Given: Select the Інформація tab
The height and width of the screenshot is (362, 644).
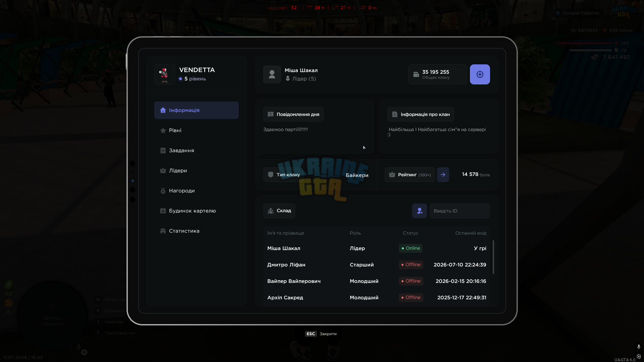Looking at the screenshot, I should (197, 110).
